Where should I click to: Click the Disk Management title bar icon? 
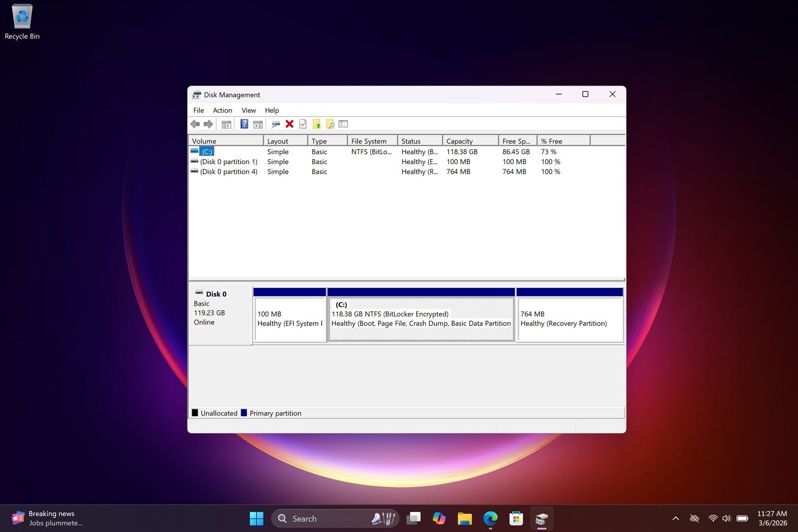pos(197,95)
